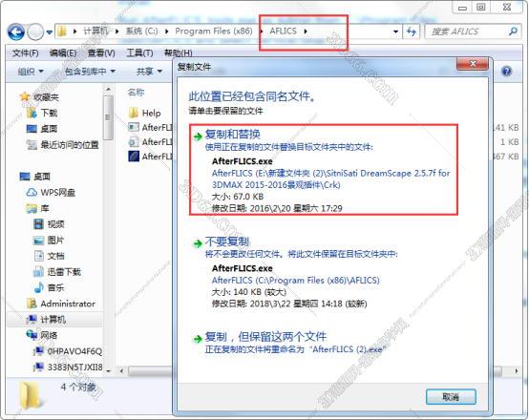This screenshot has height=420, width=529.
Task: Open the 文件(F) menu
Action: (25, 52)
